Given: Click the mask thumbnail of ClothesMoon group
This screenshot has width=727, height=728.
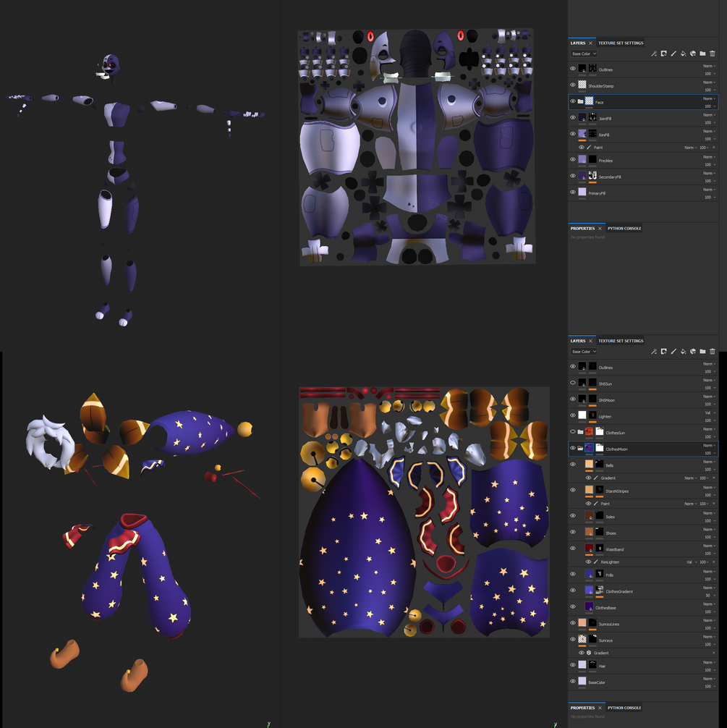Looking at the screenshot, I should point(600,448).
